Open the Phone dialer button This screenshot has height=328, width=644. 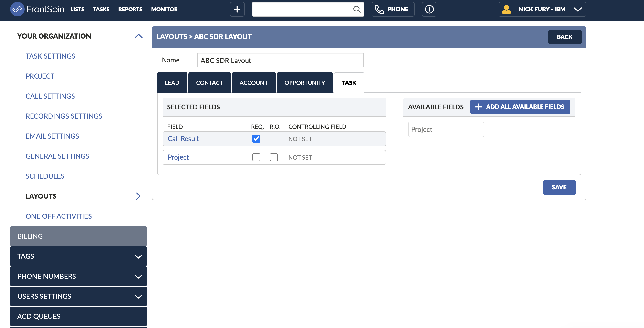[x=393, y=9]
